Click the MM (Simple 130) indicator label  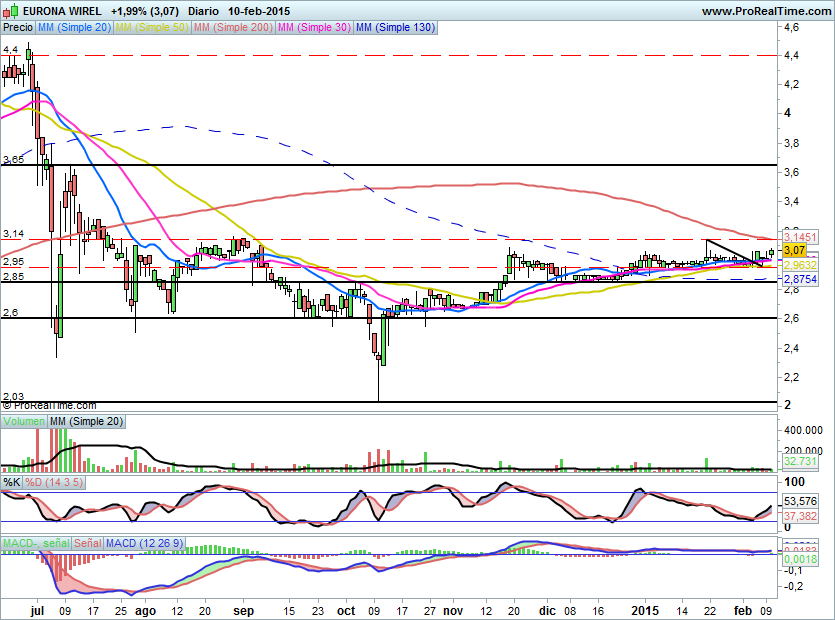coord(395,28)
